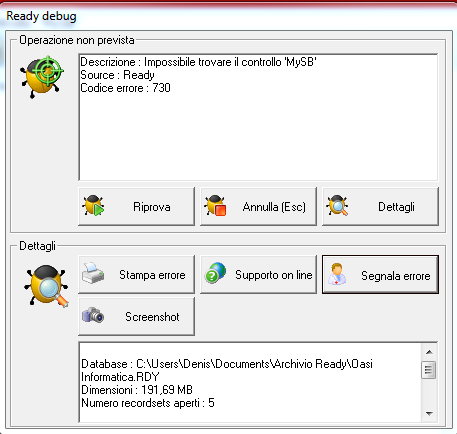This screenshot has width=457, height=434.
Task: Retry the operation with the Riprova label
Action: pyautogui.click(x=152, y=207)
